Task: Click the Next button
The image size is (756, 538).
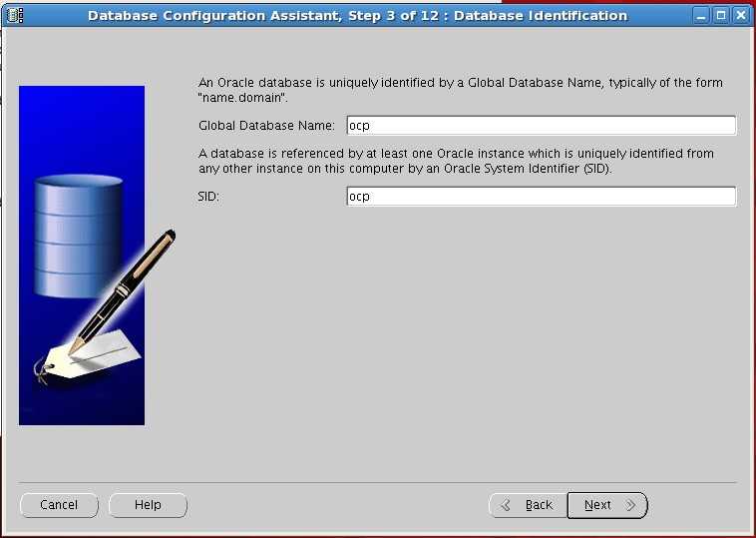Action: [607, 505]
